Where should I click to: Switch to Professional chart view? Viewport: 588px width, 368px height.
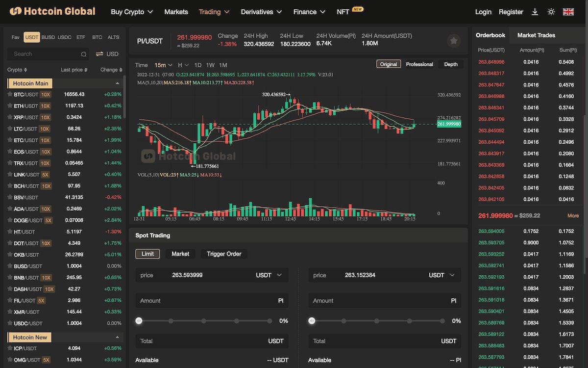pos(419,64)
